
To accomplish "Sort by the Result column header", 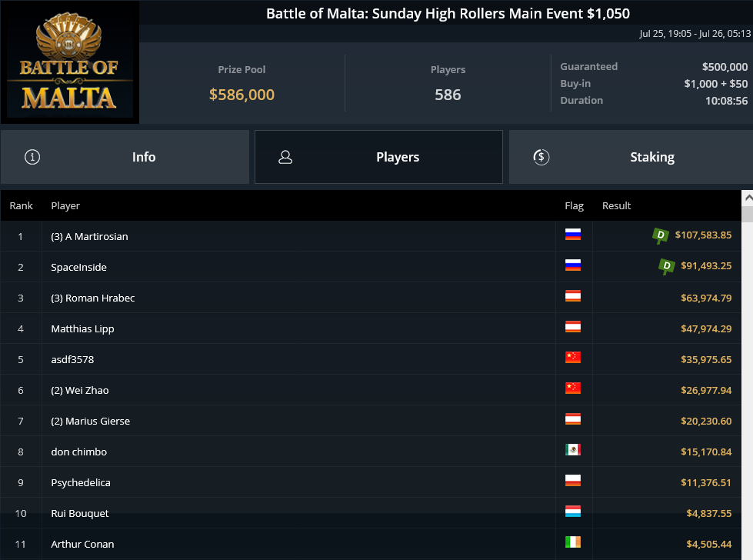I will 617,205.
